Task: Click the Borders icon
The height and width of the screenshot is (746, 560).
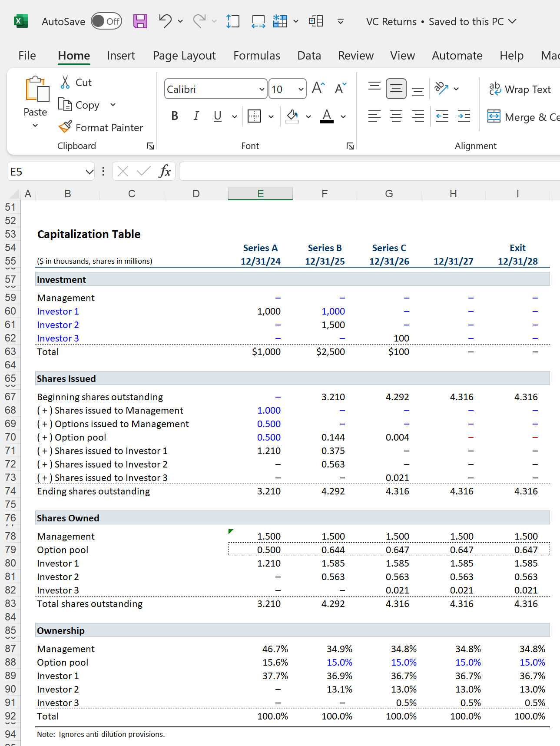Action: pos(254,116)
